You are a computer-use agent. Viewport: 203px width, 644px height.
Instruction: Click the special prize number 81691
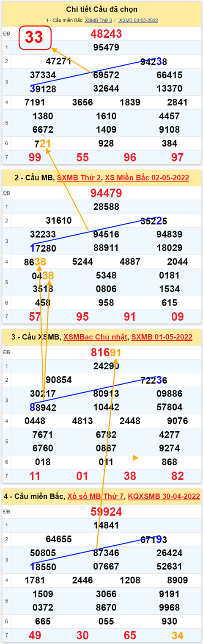click(106, 353)
